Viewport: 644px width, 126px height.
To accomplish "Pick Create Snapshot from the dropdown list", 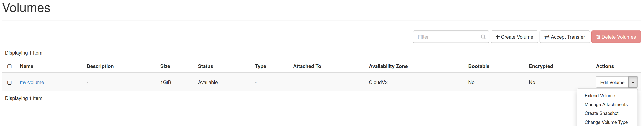I will pos(601,114).
